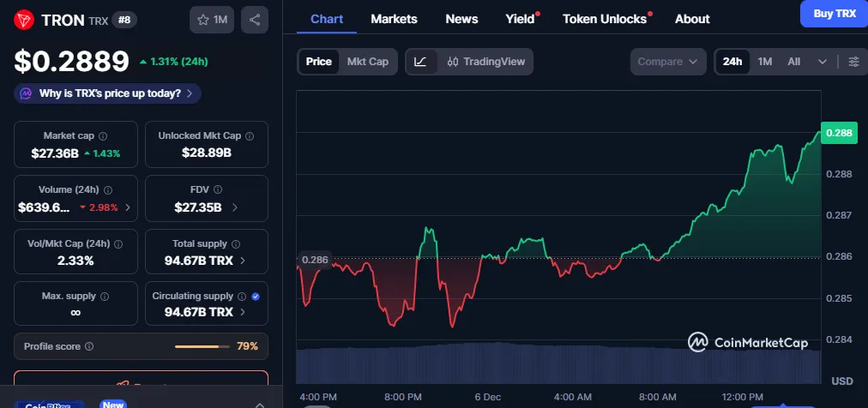Open Vol/Mkt Cap (24h) info icon
The image size is (868, 408).
(118, 243)
